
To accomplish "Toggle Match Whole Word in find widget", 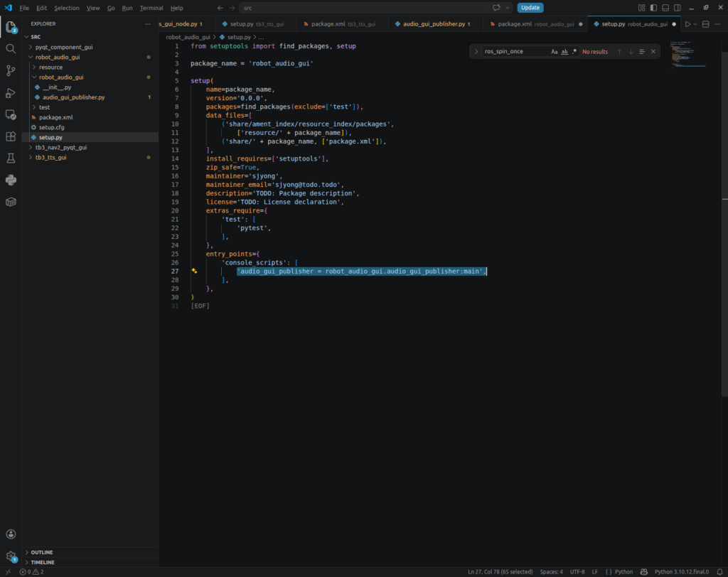I will 564,52.
